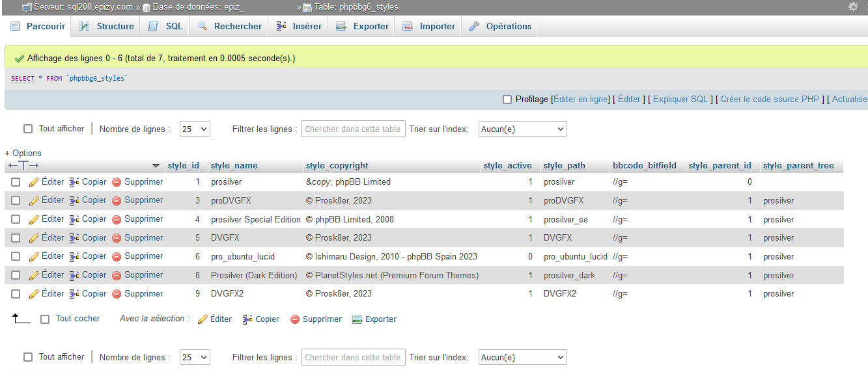Click red delete icon for DVGFX2 row
868x372 pixels.
pyautogui.click(x=117, y=294)
